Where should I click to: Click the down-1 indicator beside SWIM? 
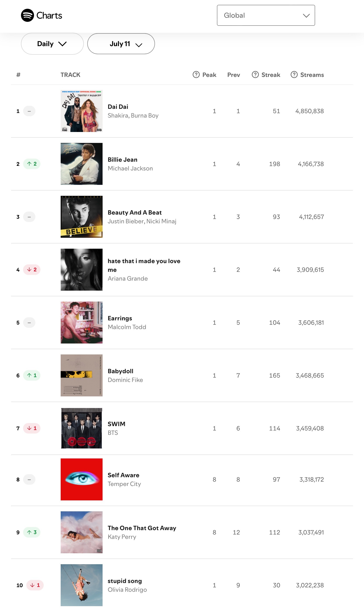(x=32, y=428)
